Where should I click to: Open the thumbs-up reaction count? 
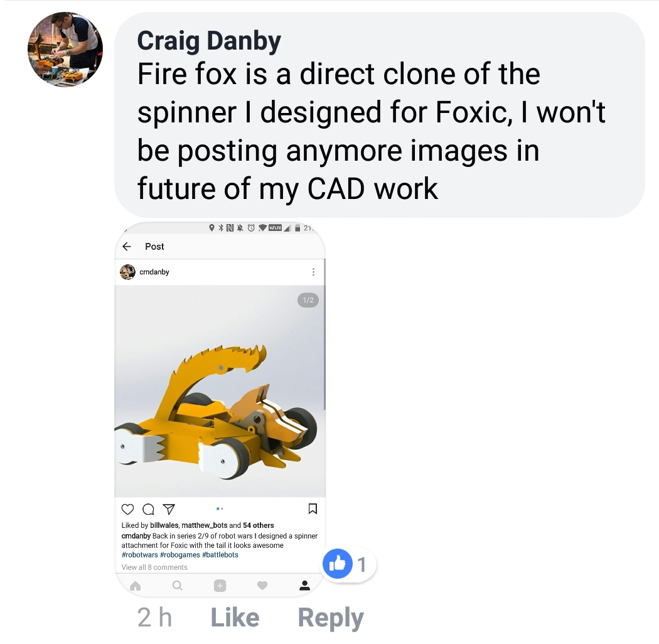click(x=349, y=564)
